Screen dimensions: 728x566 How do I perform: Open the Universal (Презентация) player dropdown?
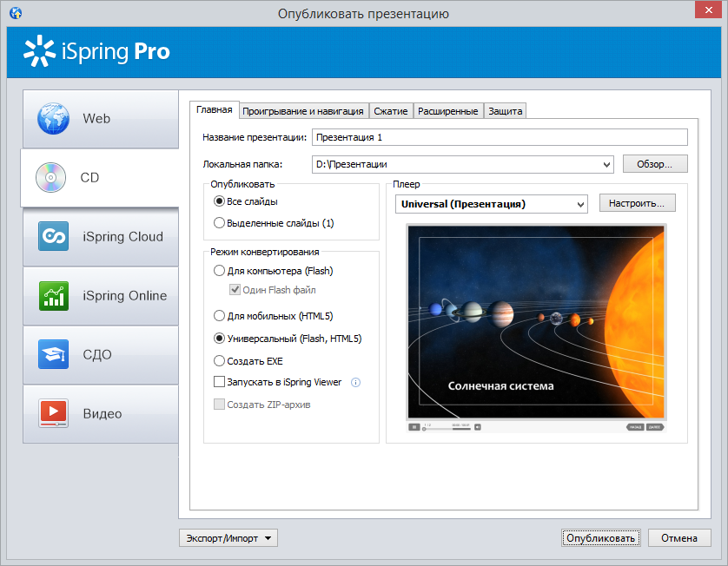(x=580, y=204)
